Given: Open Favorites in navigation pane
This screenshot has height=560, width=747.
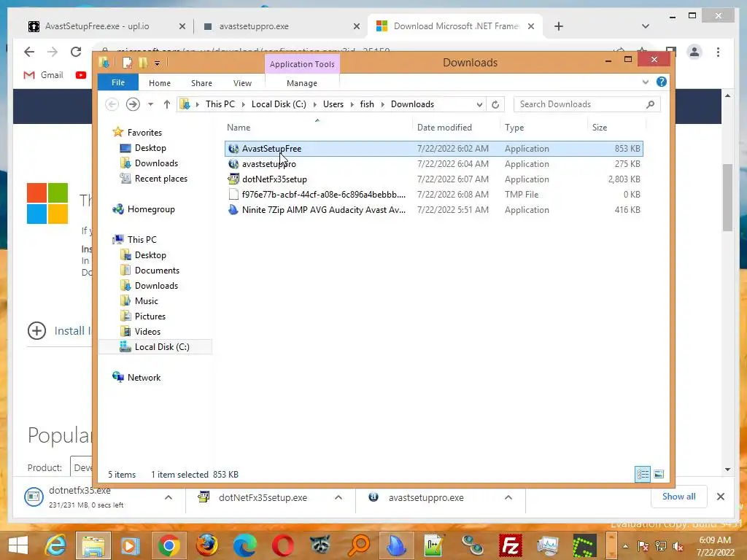Looking at the screenshot, I should (144, 133).
